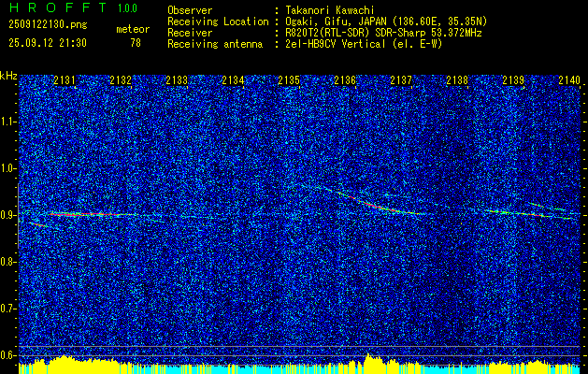The height and width of the screenshot is (374, 588).
Task: Click time marker 2138
Action: pyautogui.click(x=457, y=80)
